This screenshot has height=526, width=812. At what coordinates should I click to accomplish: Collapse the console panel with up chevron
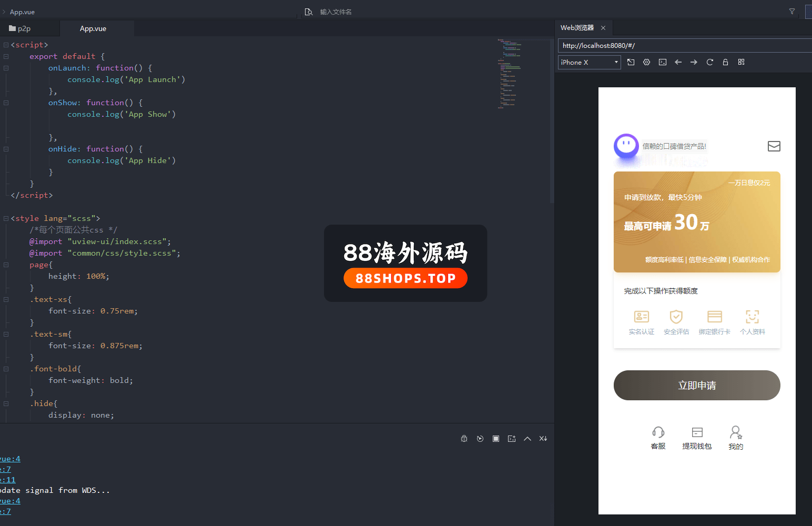527,439
